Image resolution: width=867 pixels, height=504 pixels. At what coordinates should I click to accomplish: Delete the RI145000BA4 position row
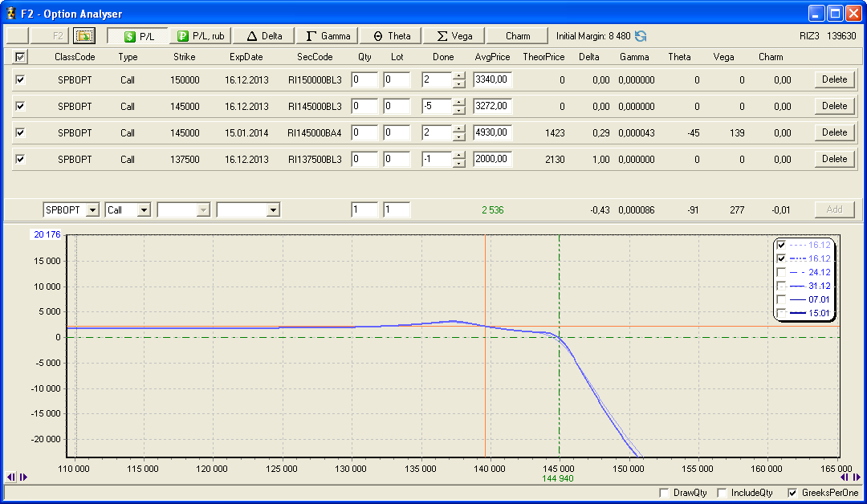(x=834, y=132)
